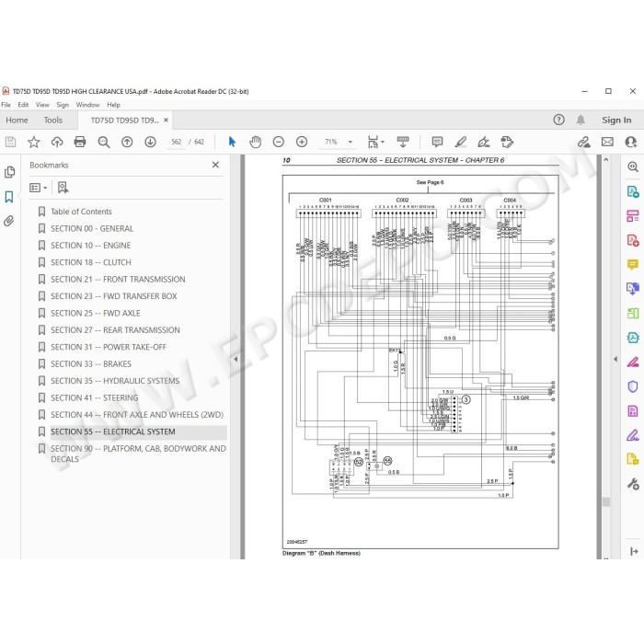Collapse left navigation pane arrow
Screen dimensions: 644x644
pos(236,359)
